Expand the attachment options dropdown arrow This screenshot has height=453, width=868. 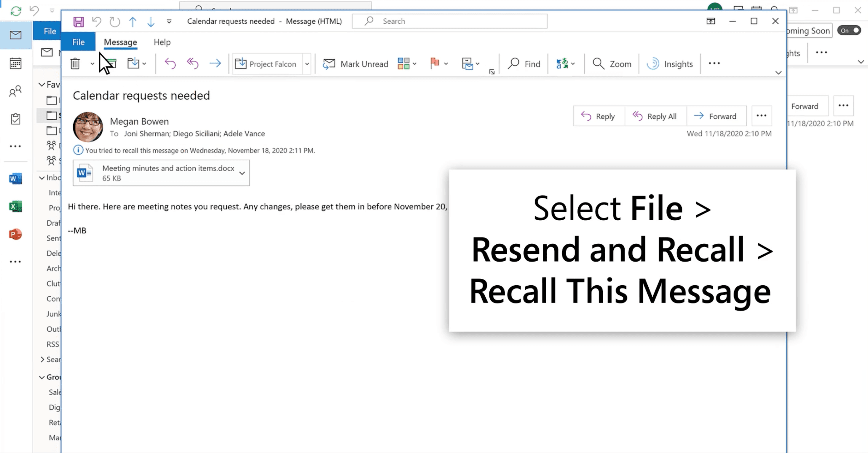[242, 173]
